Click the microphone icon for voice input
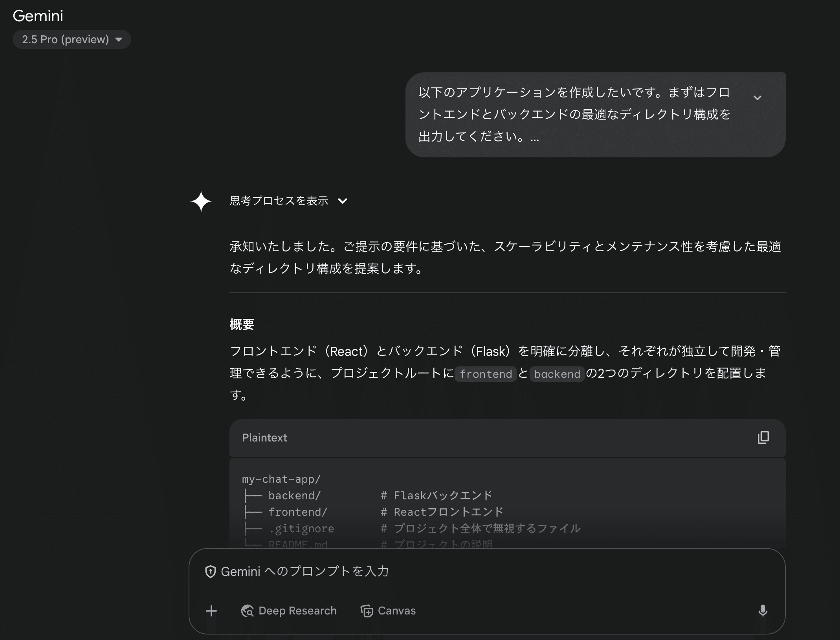840x640 pixels. tap(763, 611)
